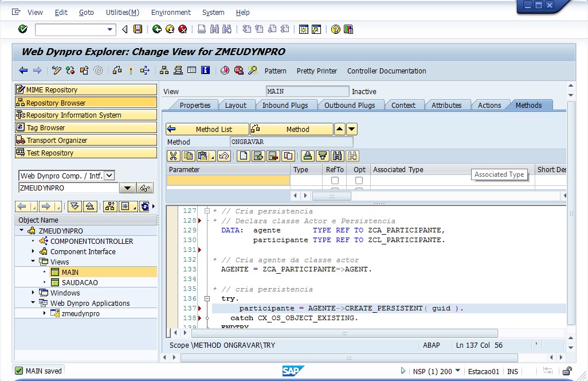Viewport: 588px width, 381px height.
Task: Click the Expand all nodes icon
Action: tap(75, 207)
